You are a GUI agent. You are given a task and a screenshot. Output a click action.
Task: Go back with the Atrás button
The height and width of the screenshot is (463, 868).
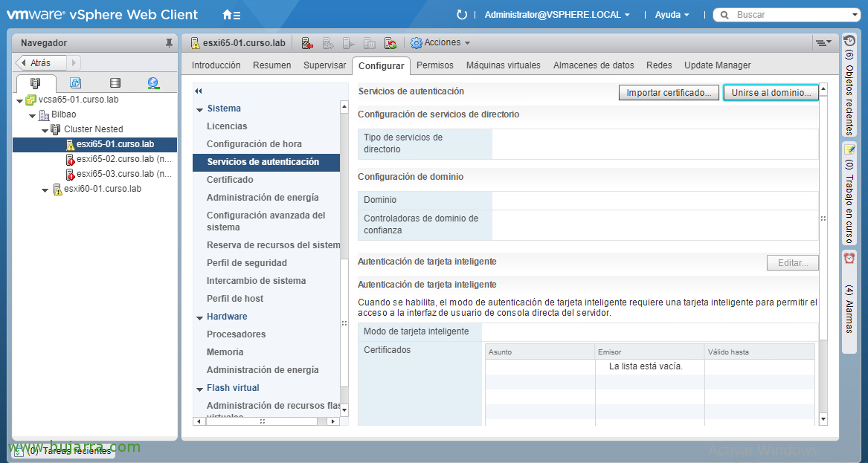coord(41,62)
